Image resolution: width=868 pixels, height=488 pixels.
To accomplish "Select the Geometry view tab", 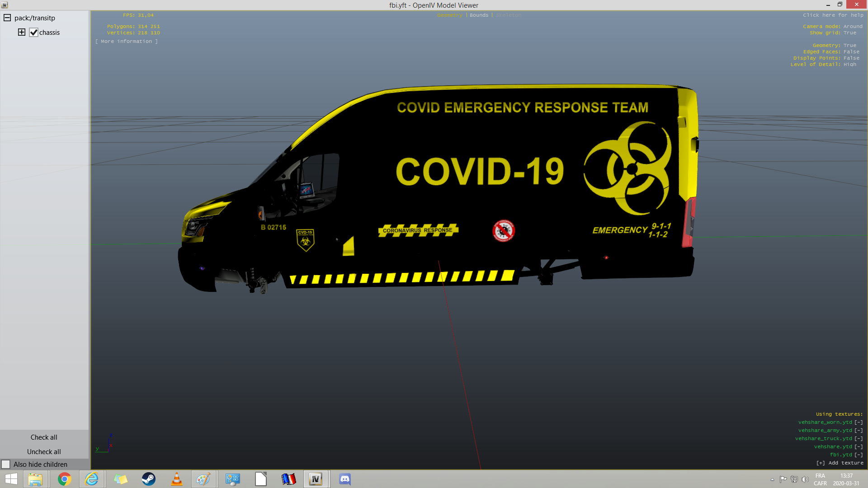I will (x=449, y=15).
